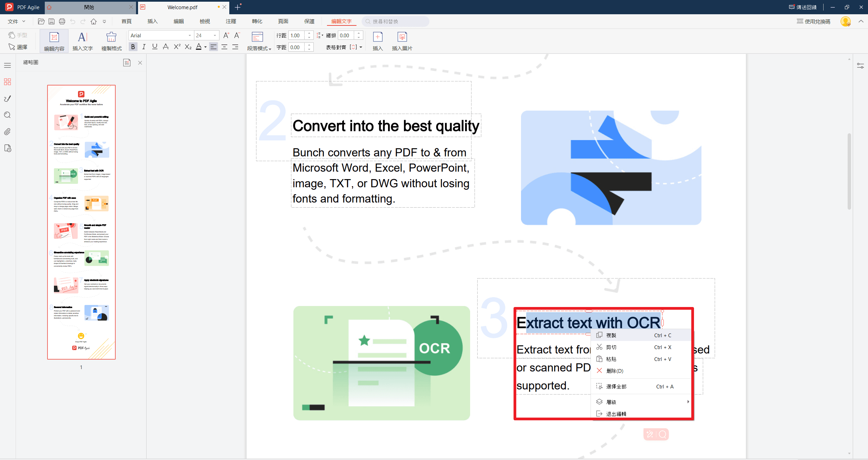Open file with the folder icon
This screenshot has width=868, height=460.
point(41,21)
